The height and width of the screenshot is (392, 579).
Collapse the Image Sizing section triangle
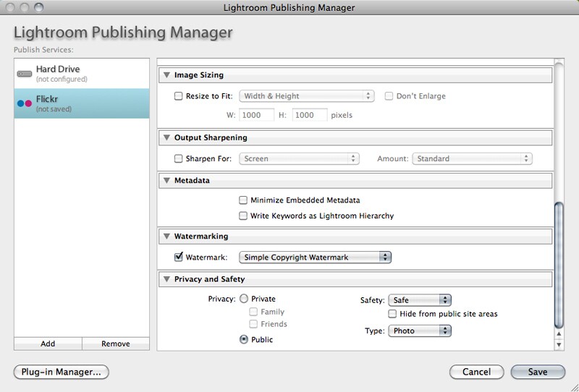click(167, 75)
